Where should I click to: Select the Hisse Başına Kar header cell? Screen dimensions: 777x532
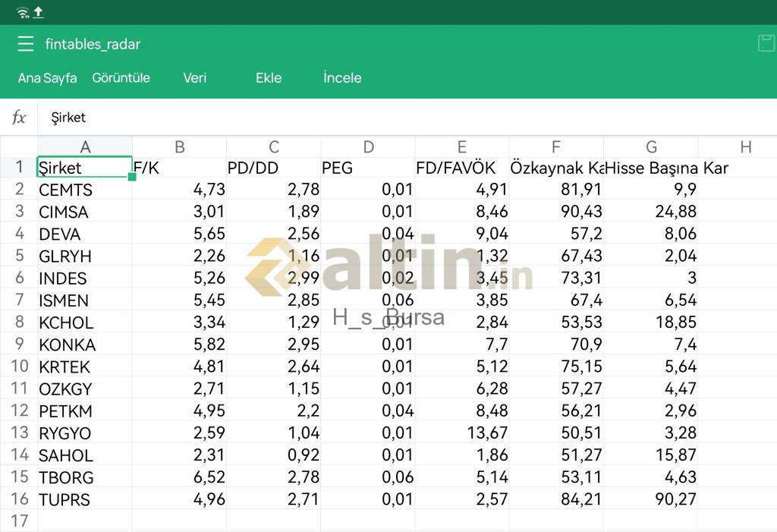(x=650, y=168)
